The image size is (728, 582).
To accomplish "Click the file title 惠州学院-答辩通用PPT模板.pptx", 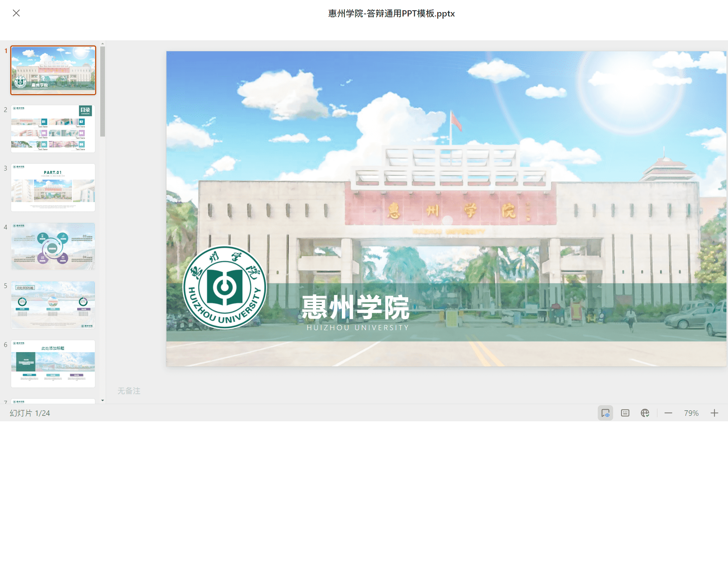I will pos(391,14).
